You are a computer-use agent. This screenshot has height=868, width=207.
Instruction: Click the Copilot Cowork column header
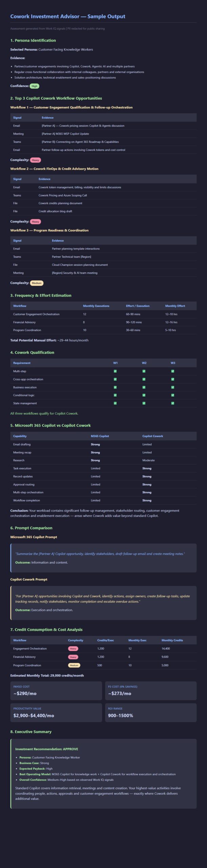click(153, 436)
